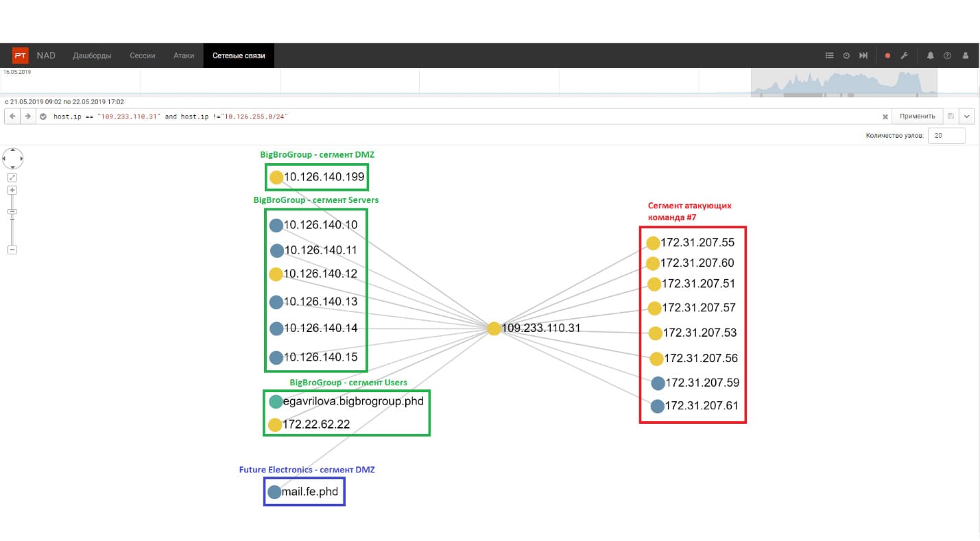Screen dimensions: 980x541
Task: Click the Количество узлов number field
Action: click(x=946, y=136)
